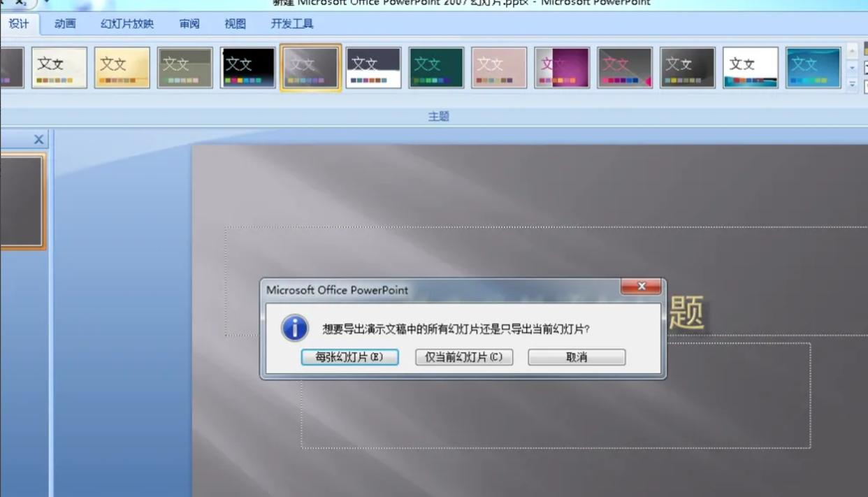The width and height of the screenshot is (868, 497).
Task: Apply the black theme with colorful squares
Action: pyautogui.click(x=248, y=68)
